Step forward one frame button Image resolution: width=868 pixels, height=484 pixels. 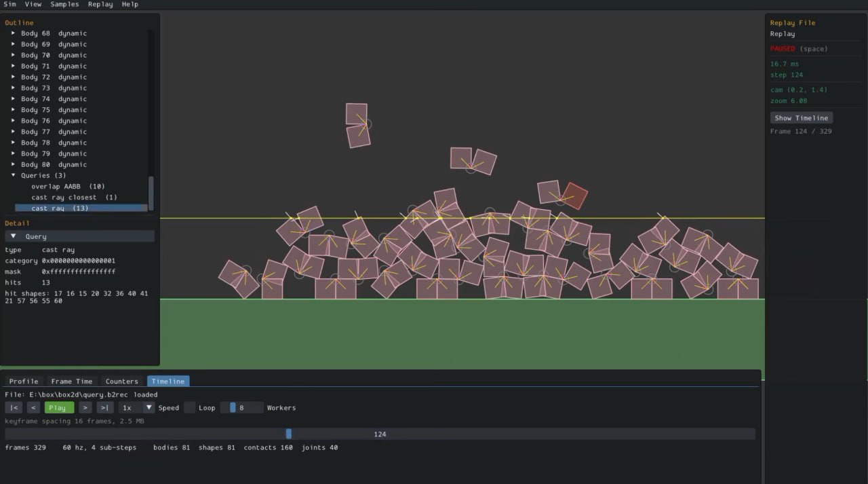pyautogui.click(x=85, y=408)
